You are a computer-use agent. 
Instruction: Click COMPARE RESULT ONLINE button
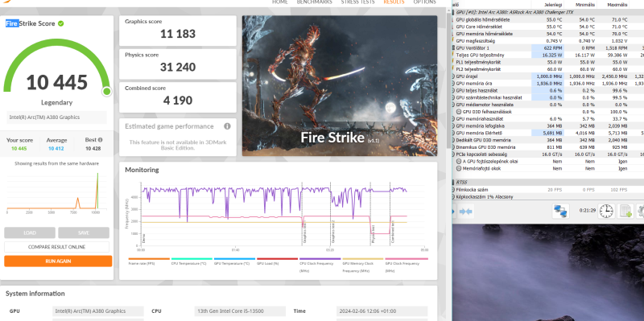pyautogui.click(x=56, y=247)
